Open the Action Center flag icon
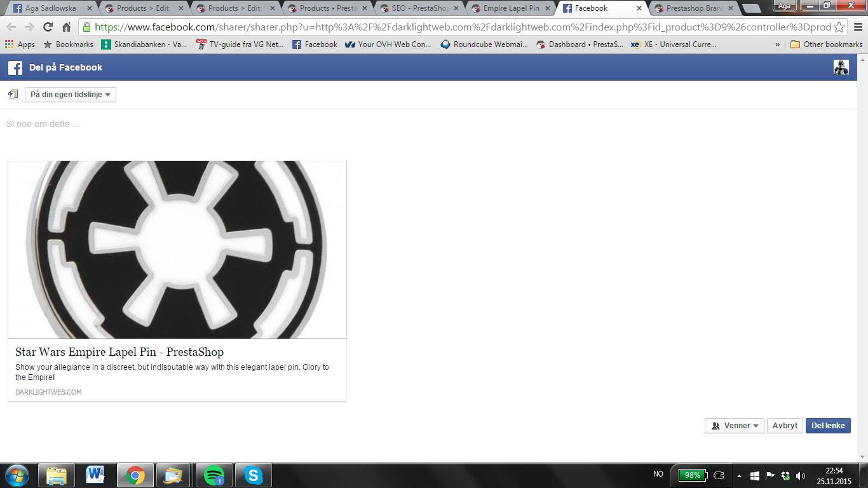 [770, 475]
